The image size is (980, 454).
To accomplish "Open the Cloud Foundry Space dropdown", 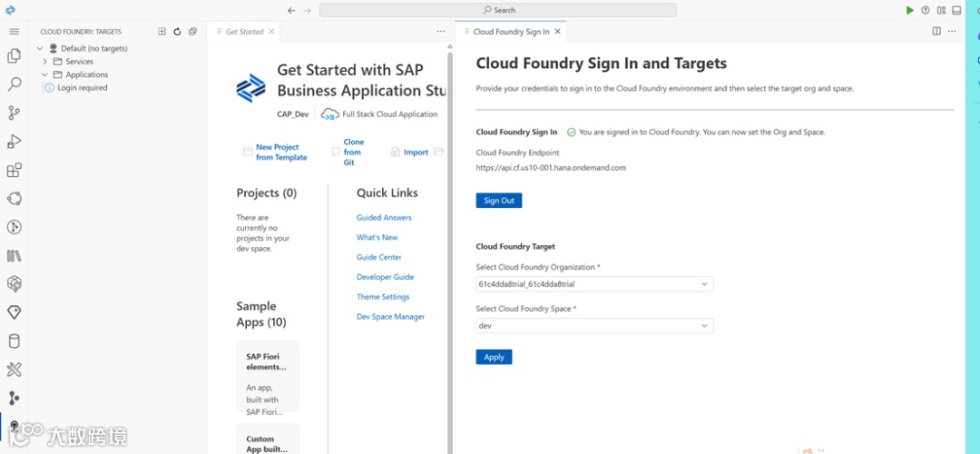I will click(x=594, y=326).
